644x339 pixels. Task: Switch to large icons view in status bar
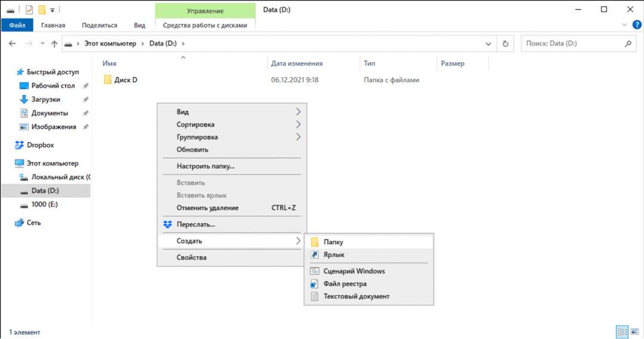tap(636, 331)
